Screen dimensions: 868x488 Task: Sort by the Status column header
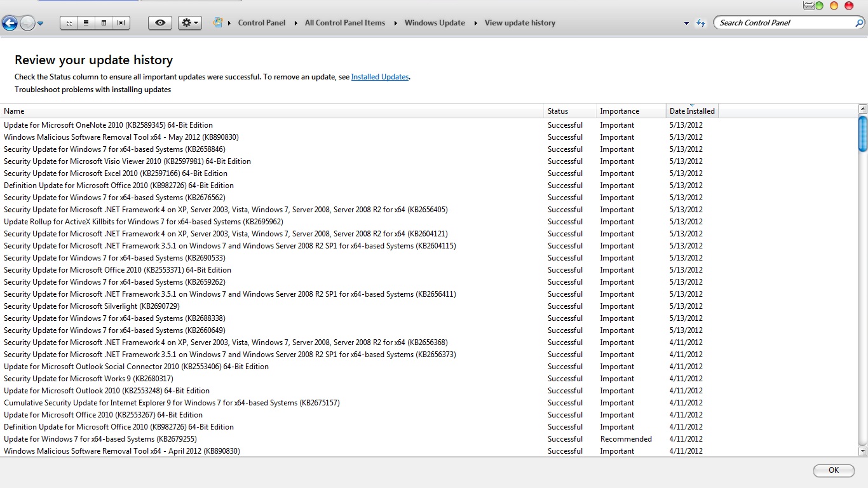coord(570,111)
